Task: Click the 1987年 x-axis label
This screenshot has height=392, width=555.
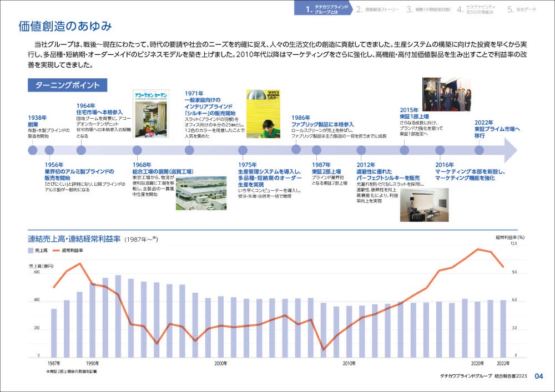Action: click(x=54, y=363)
